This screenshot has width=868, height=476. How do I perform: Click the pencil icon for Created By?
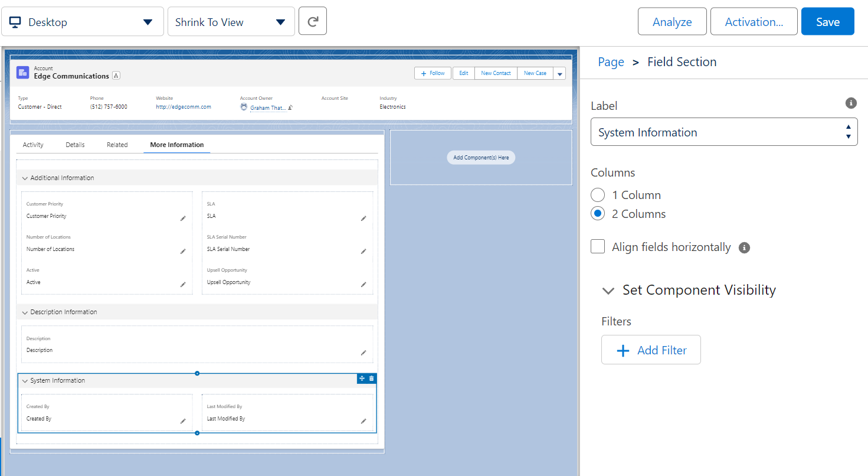coord(183,421)
